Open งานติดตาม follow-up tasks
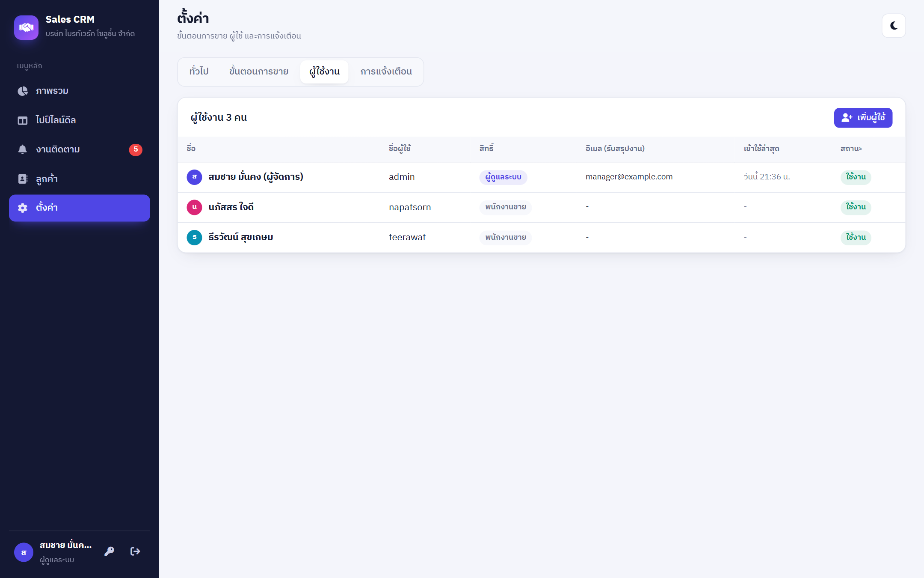 point(80,149)
